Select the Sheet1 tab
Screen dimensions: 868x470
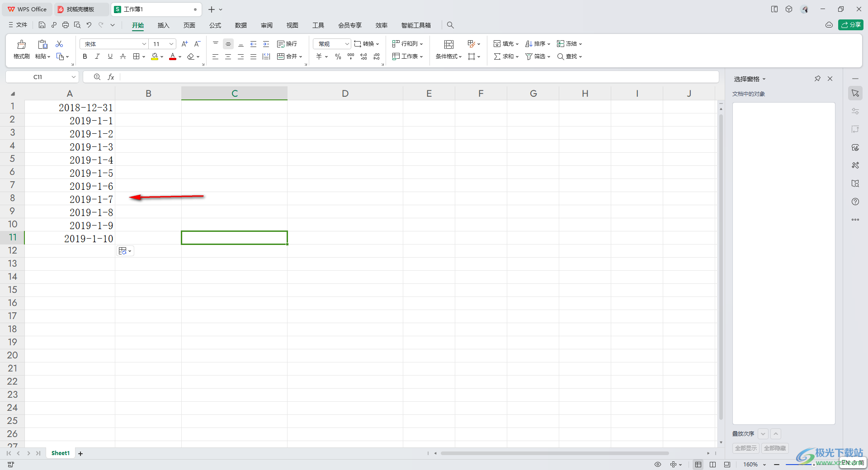tap(61, 453)
